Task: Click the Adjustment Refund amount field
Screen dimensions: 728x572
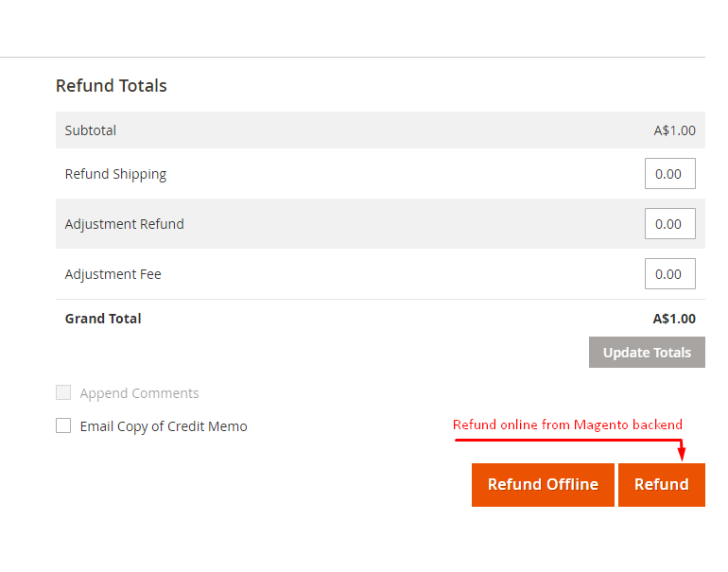Action: (x=669, y=224)
